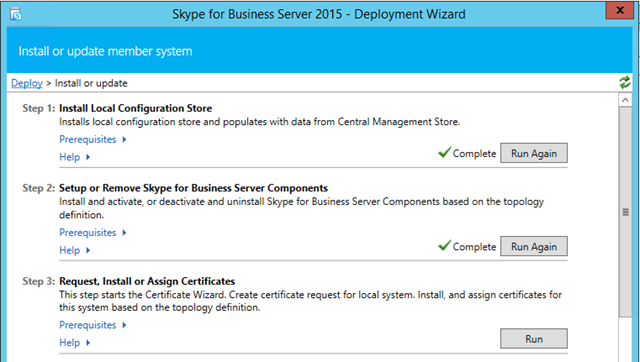Screen dimensions: 640x362
Task: Click the green refresh arrows icon
Action: coord(624,82)
